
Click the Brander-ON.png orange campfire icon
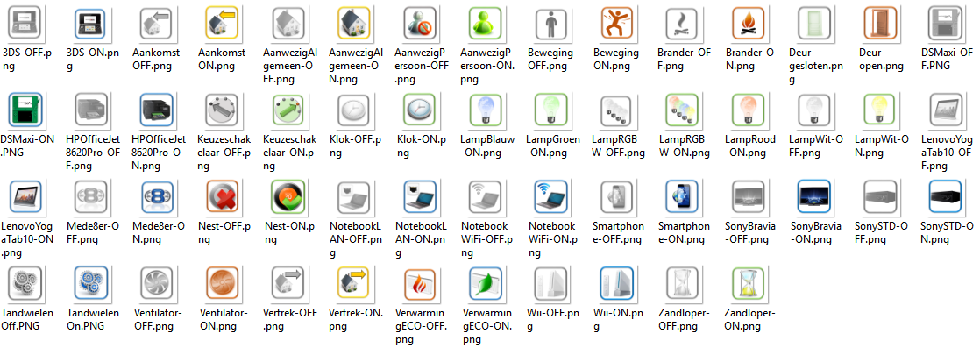point(748,23)
